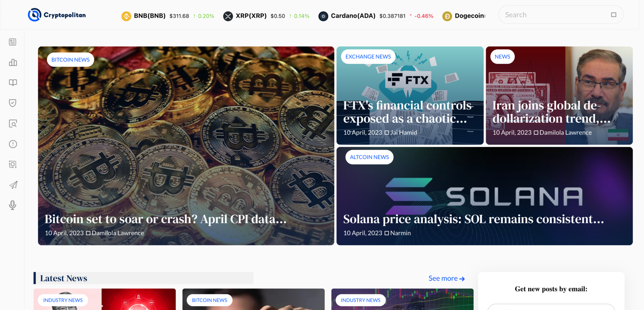Image resolution: width=644 pixels, height=310 pixels.
Task: Open the paper plane sidebar icon
Action: pos(13,185)
